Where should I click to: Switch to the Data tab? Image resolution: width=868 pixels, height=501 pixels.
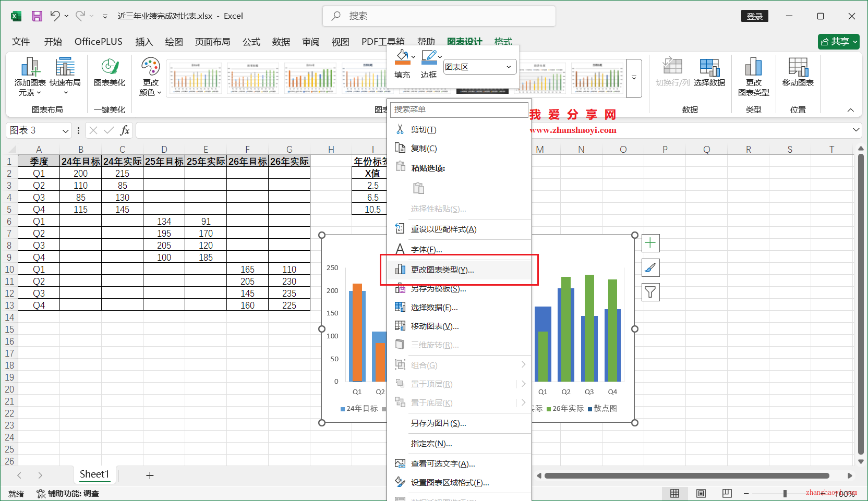[x=281, y=42]
